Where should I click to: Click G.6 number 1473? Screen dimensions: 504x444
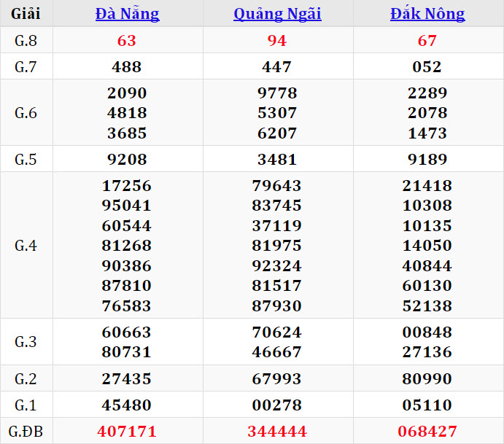pyautogui.click(x=427, y=133)
